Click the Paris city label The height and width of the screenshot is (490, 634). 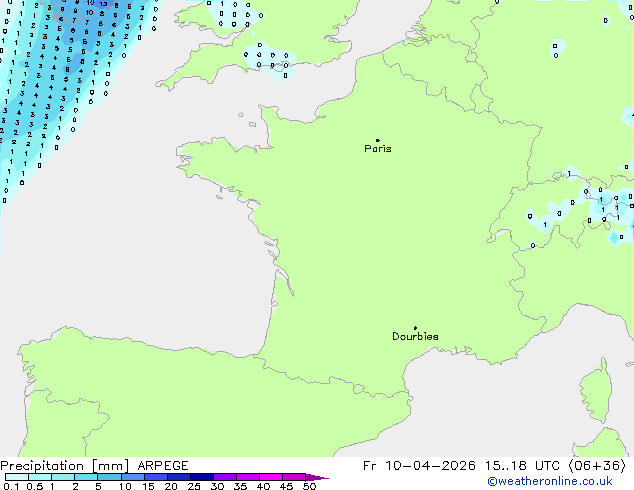click(x=378, y=149)
